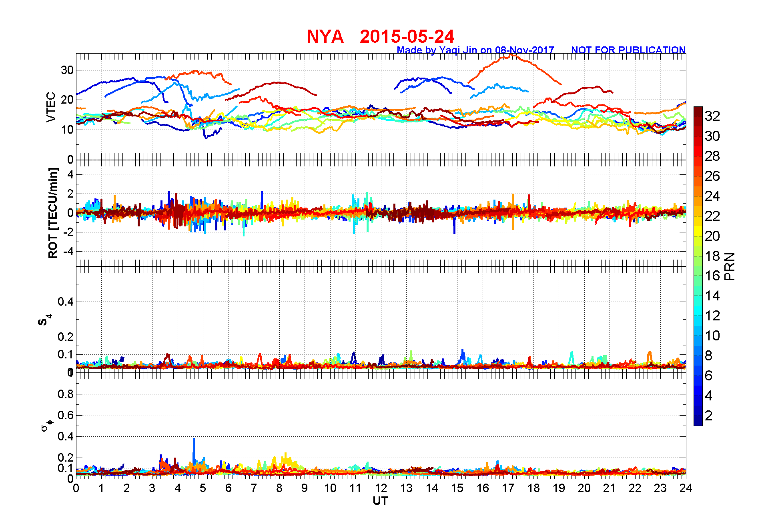Select the S4 y-axis label
Screen dimensions: 762x532
tap(44, 320)
